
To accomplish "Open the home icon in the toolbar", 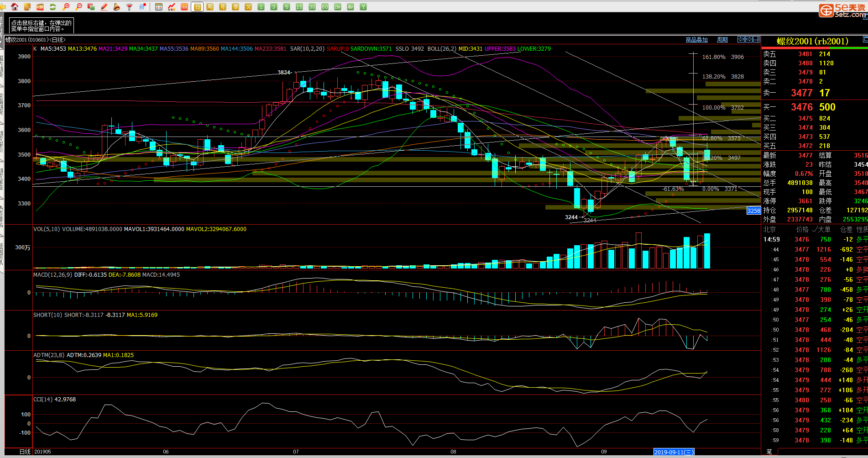I will tap(15, 7).
